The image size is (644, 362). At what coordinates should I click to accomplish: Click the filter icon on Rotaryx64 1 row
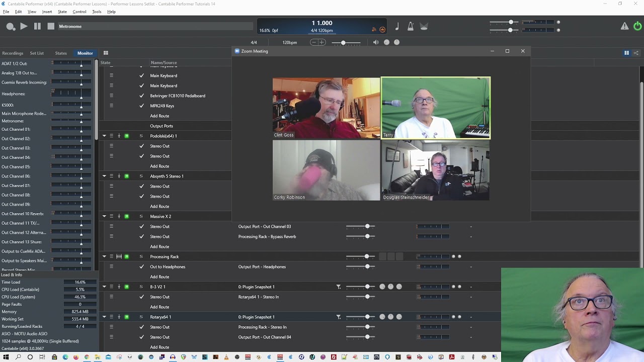tap(339, 317)
